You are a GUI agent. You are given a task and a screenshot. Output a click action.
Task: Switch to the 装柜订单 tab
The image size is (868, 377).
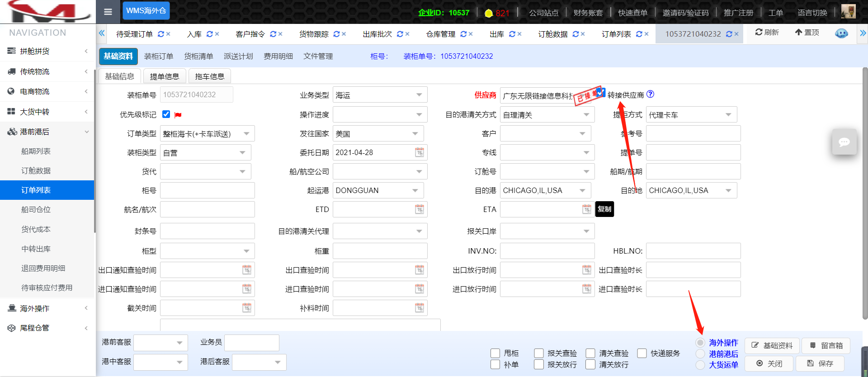tap(159, 57)
